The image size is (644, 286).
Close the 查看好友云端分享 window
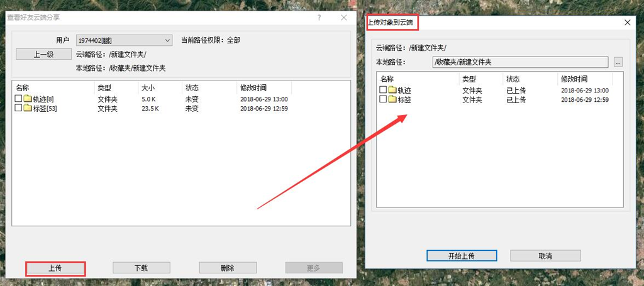pos(343,17)
